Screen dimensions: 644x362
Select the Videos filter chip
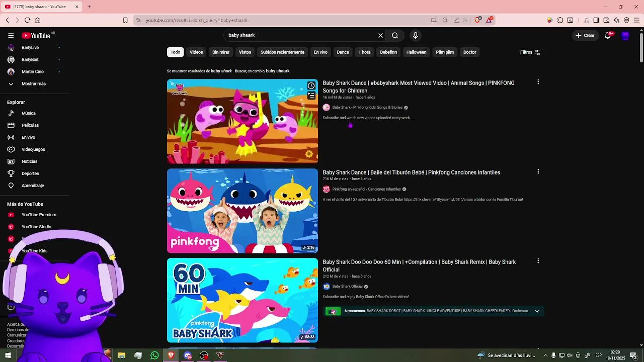click(x=196, y=52)
